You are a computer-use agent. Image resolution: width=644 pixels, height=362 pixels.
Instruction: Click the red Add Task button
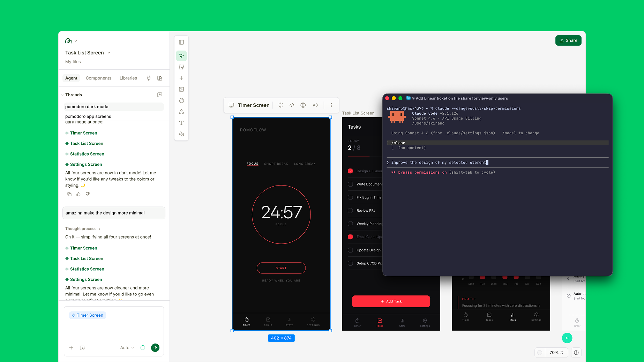pyautogui.click(x=391, y=301)
